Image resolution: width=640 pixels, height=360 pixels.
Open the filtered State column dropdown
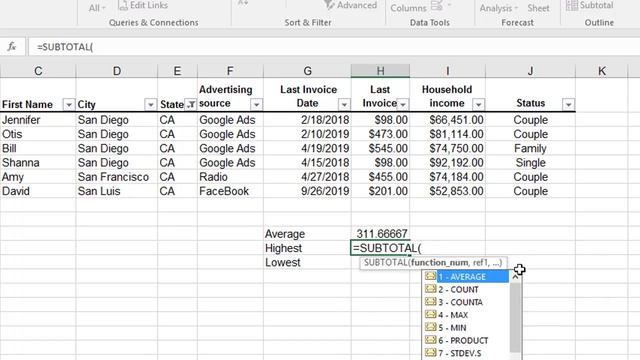(x=191, y=105)
